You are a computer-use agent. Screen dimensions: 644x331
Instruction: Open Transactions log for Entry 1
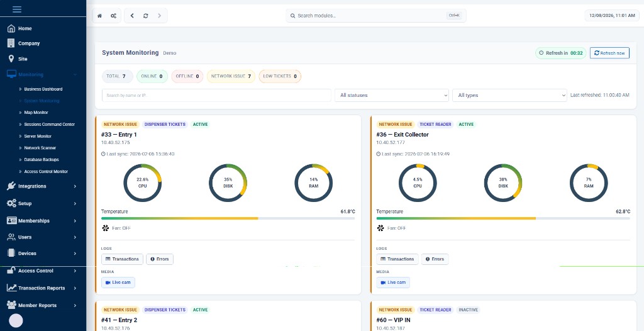pos(123,259)
